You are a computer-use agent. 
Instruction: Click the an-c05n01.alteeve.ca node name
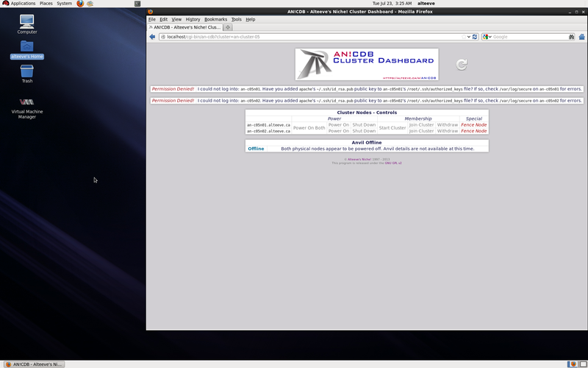tap(268, 124)
